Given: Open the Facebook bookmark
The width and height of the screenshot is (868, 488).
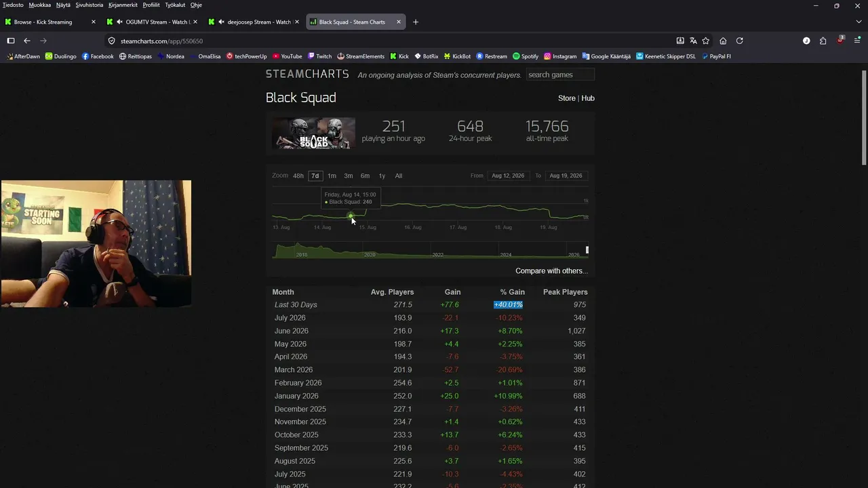Looking at the screenshot, I should pyautogui.click(x=98, y=56).
